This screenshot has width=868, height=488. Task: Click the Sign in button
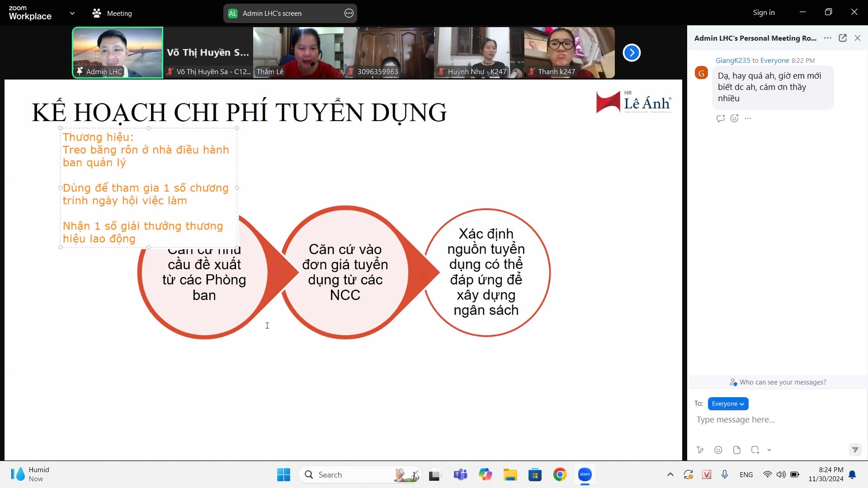click(764, 12)
